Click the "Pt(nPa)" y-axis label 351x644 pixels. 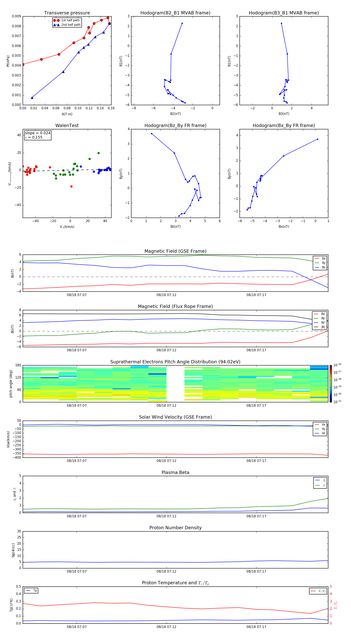point(8,61)
